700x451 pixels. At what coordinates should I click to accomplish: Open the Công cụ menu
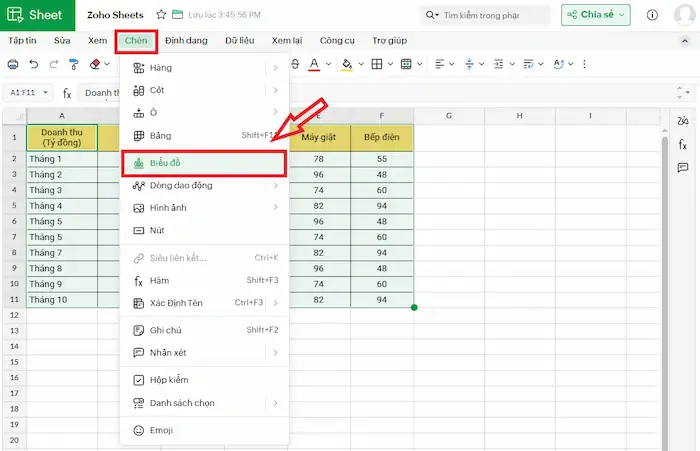(x=337, y=41)
